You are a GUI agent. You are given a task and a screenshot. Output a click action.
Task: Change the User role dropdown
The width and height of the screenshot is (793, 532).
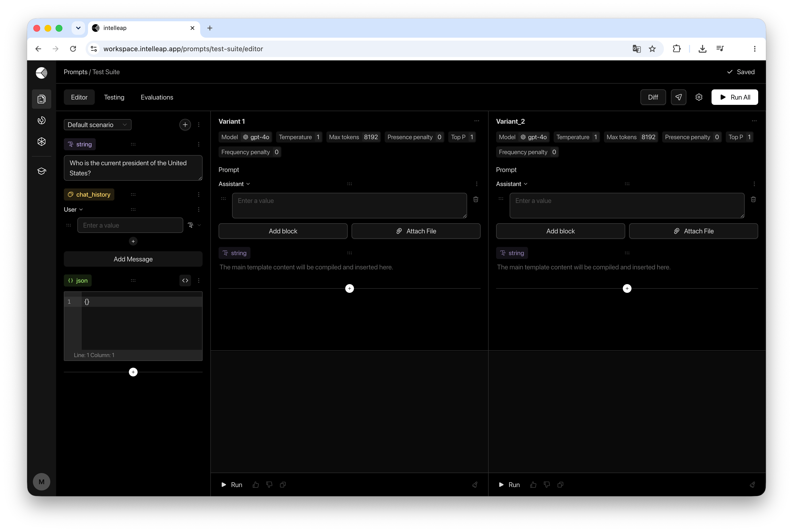tap(73, 210)
